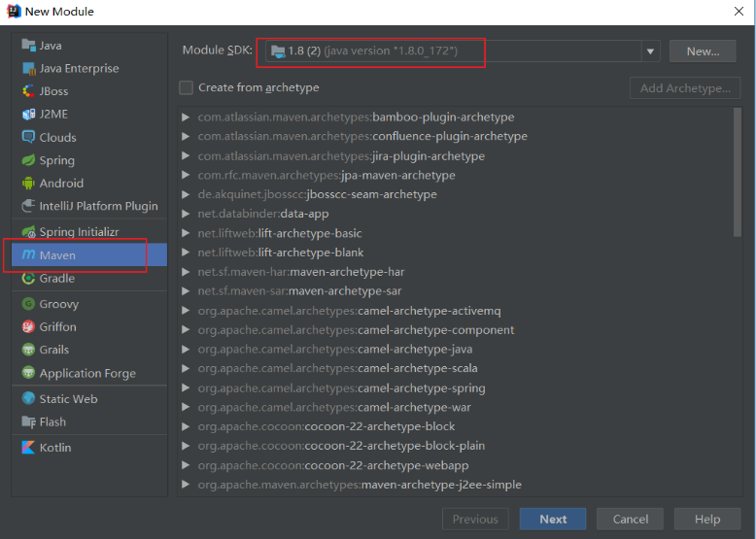
Task: Expand lift-archetype-basic node
Action: tap(186, 233)
